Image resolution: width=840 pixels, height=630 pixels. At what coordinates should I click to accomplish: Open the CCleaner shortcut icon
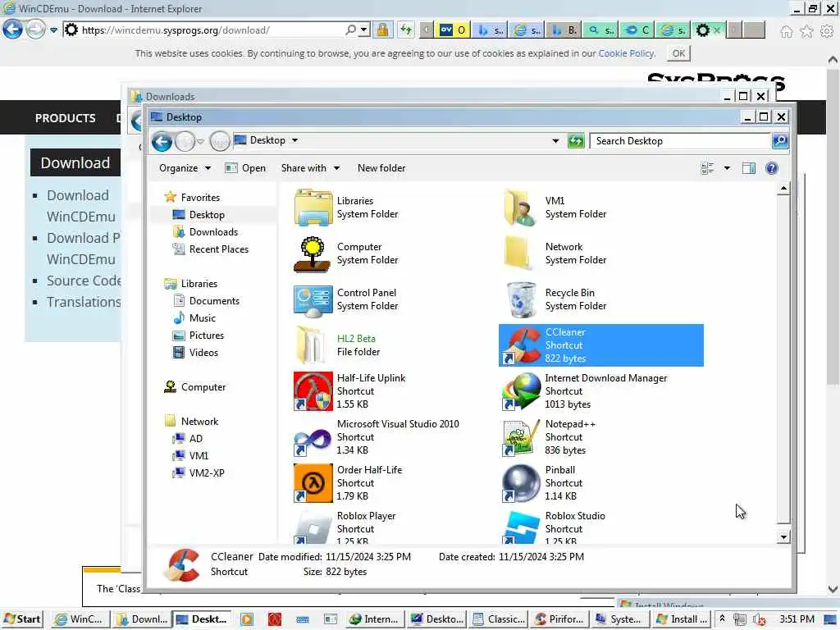click(522, 345)
